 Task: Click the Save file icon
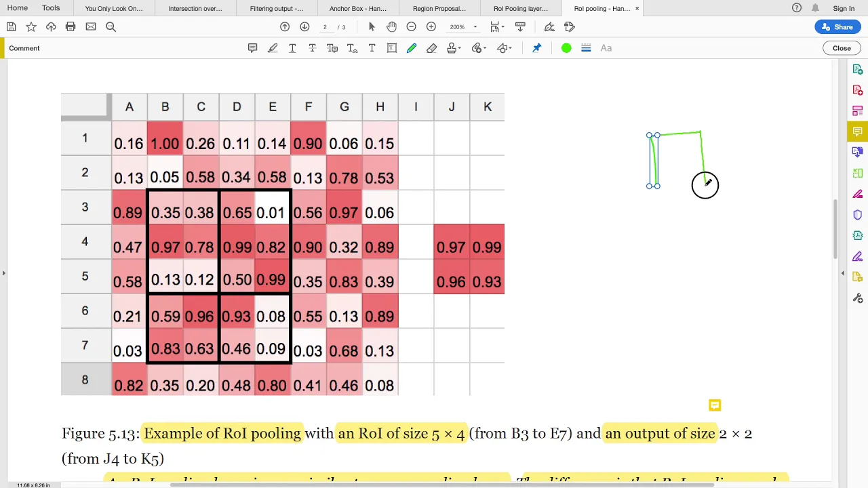(x=11, y=26)
